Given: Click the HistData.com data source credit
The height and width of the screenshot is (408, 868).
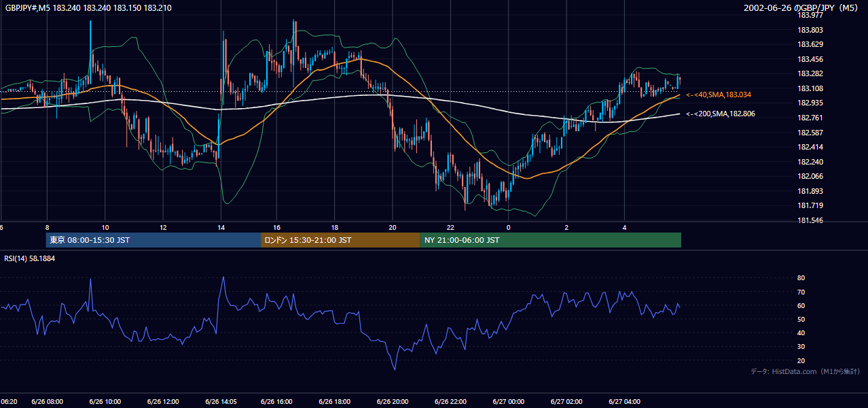Looking at the screenshot, I should pyautogui.click(x=806, y=371).
